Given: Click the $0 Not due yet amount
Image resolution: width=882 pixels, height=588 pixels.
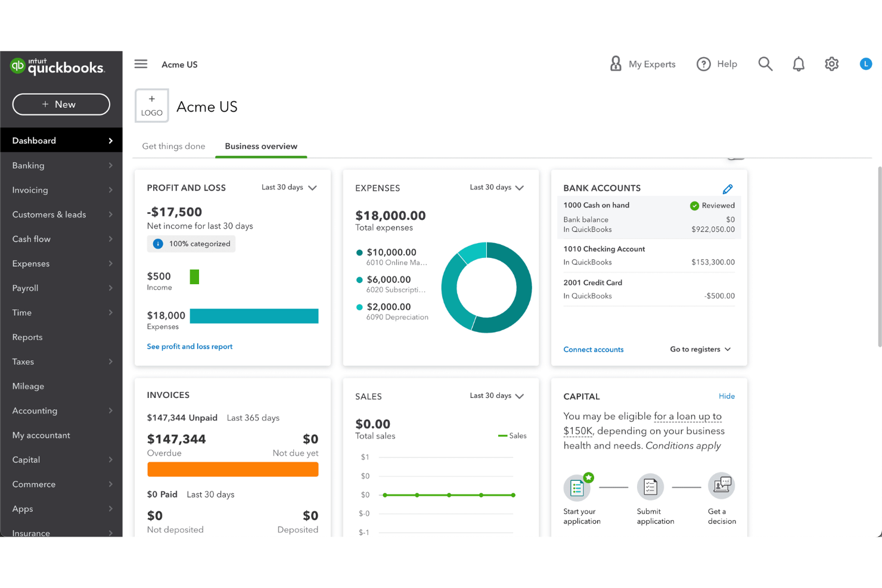Looking at the screenshot, I should [310, 439].
